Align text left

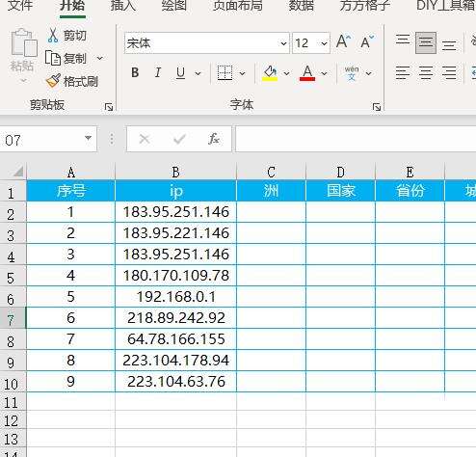pyautogui.click(x=403, y=73)
